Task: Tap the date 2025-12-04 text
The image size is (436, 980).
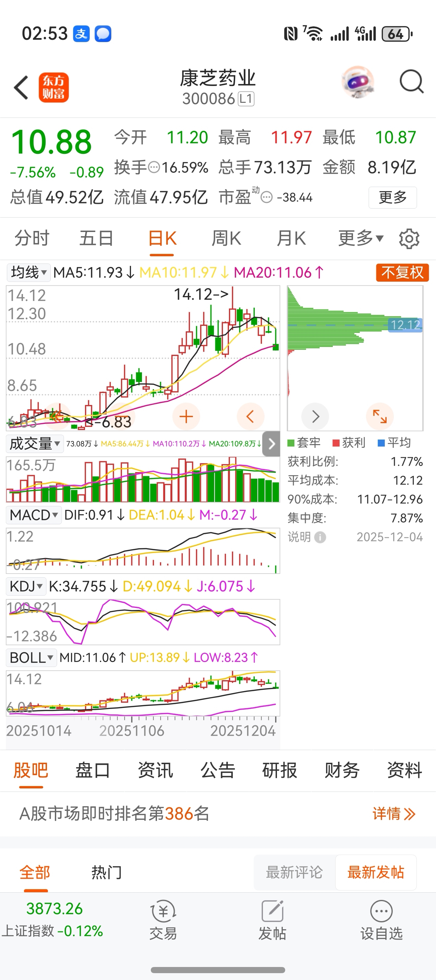Action: (390, 537)
